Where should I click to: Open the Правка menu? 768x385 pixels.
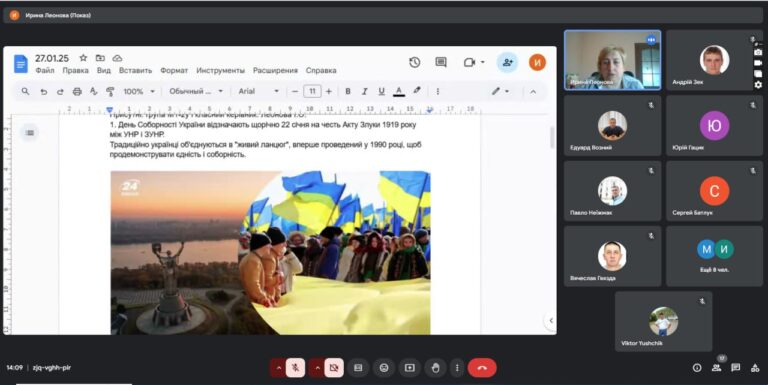[x=75, y=71]
